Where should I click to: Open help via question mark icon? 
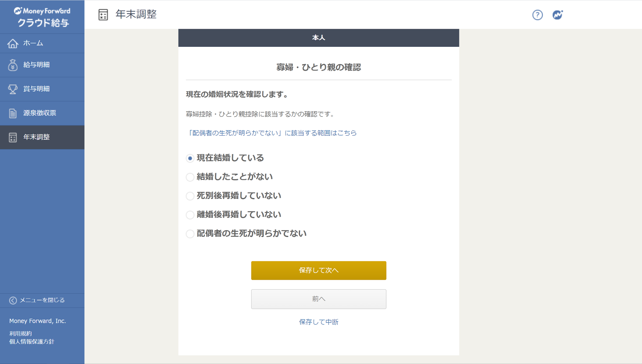(x=537, y=15)
